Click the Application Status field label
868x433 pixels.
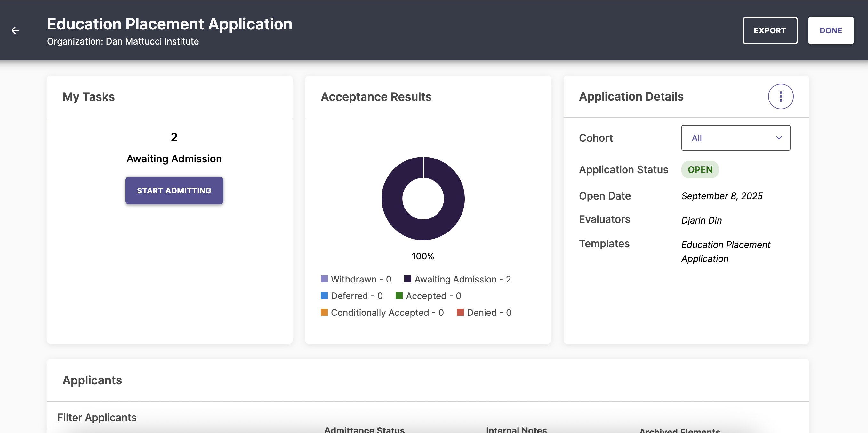tap(623, 170)
